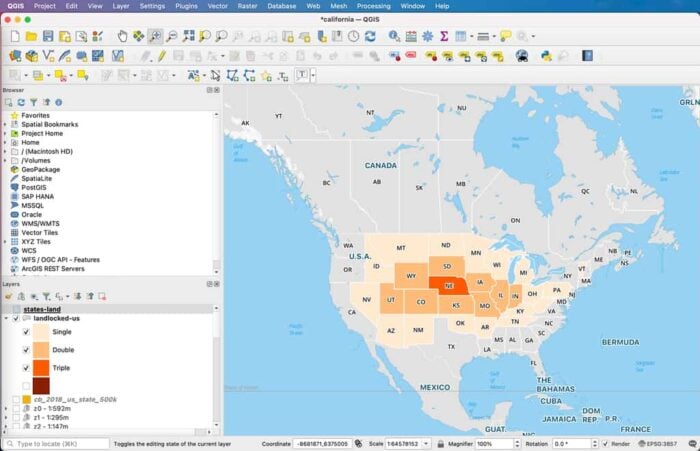Viewport: 700px width, 451px height.
Task: Select the Zoom In magnifier tool
Action: coord(155,36)
